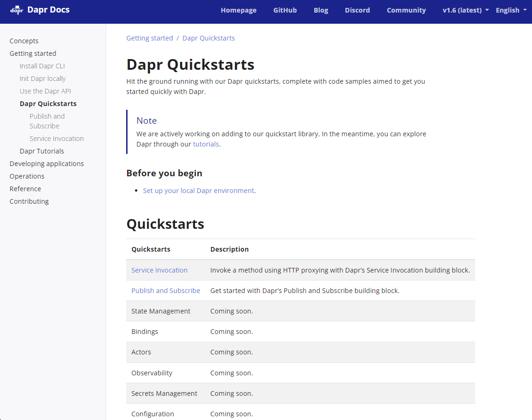This screenshot has height=420, width=532.
Task: Click the Getting started breadcrumb
Action: 149,38
